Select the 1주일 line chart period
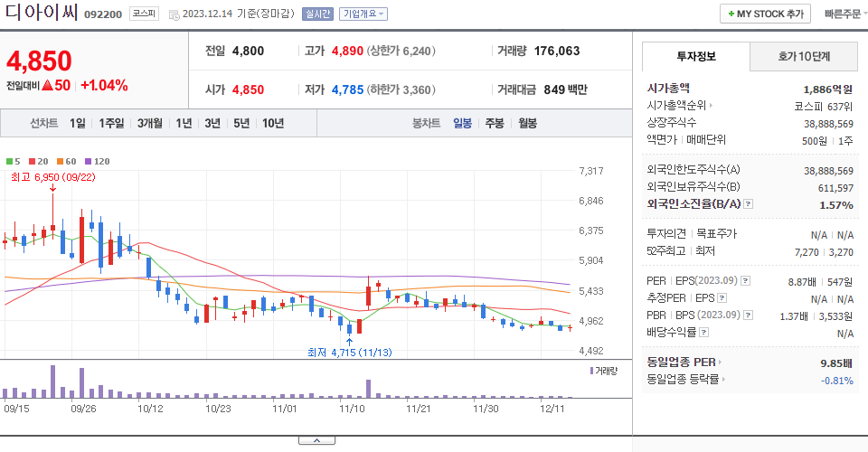The height and width of the screenshot is (452, 868). [111, 123]
